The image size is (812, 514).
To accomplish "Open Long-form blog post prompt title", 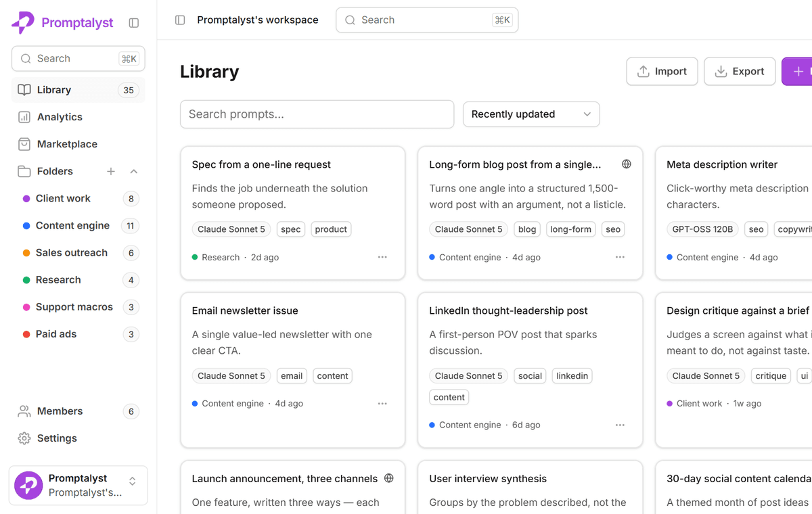I will point(515,164).
